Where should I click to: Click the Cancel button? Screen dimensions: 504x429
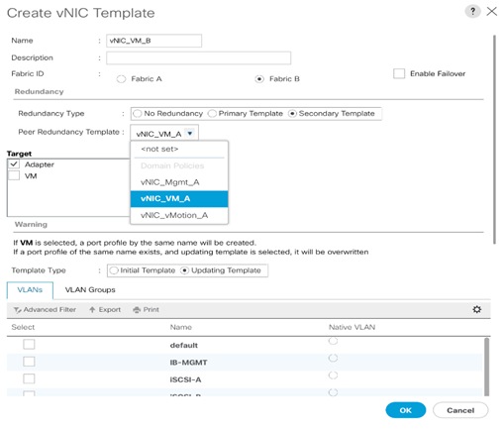coord(460,410)
